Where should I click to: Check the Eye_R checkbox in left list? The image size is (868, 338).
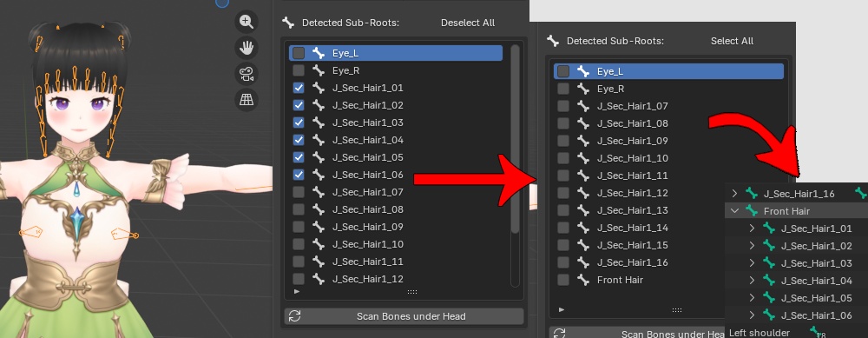click(x=299, y=70)
